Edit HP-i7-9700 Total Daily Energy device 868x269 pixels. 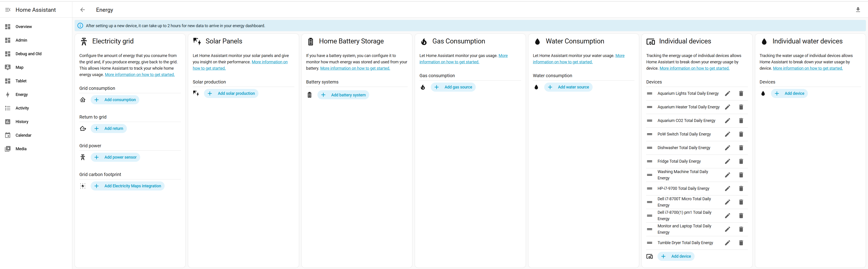point(728,188)
